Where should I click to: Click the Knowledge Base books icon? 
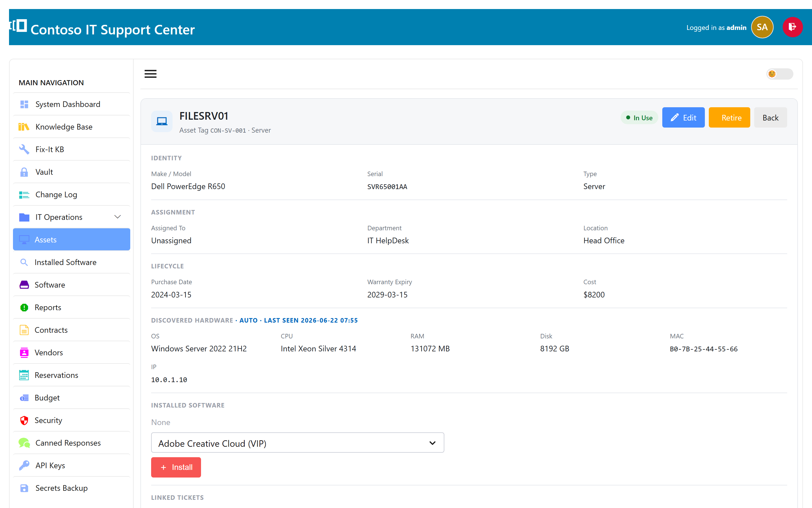[24, 127]
